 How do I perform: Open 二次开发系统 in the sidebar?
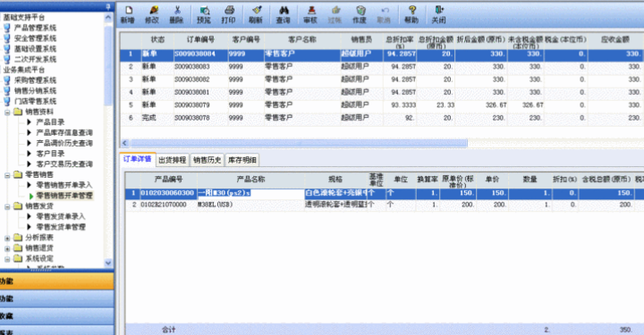(35, 60)
